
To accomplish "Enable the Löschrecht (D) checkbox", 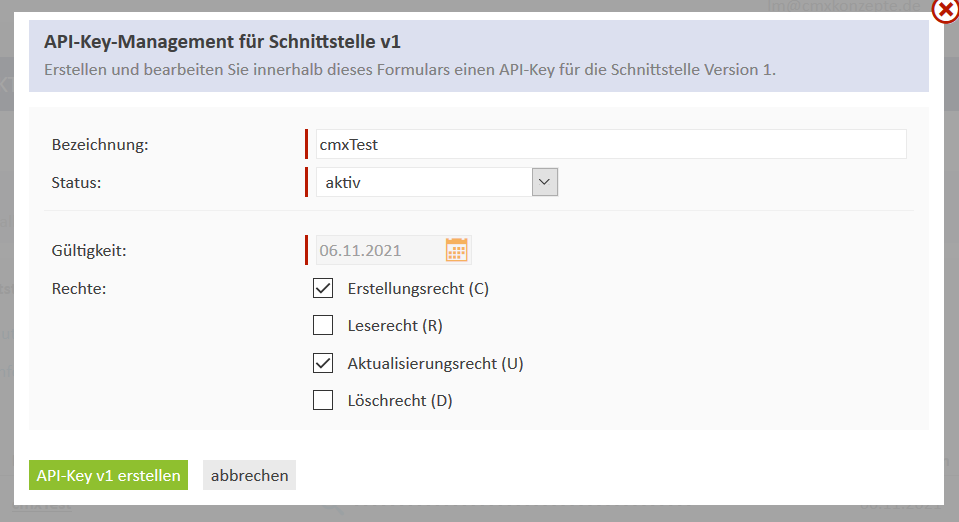I will (323, 401).
